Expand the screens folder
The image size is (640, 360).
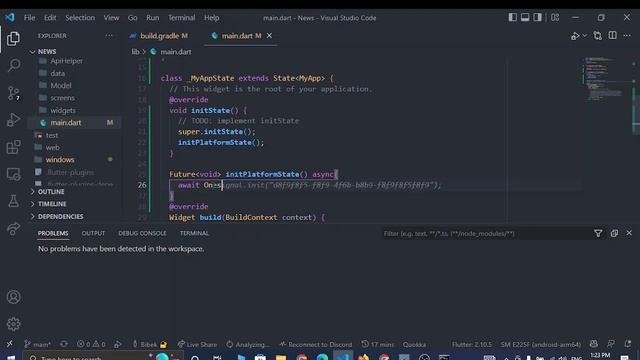coord(62,98)
